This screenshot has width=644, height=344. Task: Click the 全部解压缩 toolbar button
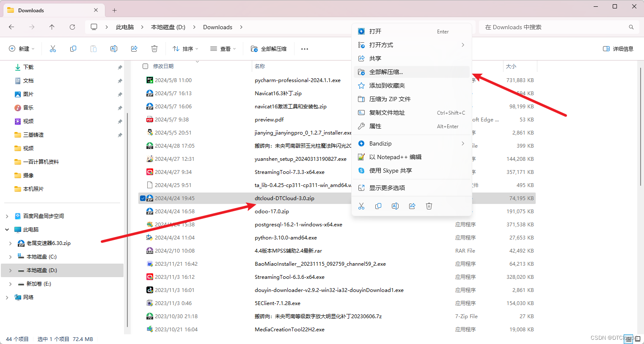click(x=269, y=48)
